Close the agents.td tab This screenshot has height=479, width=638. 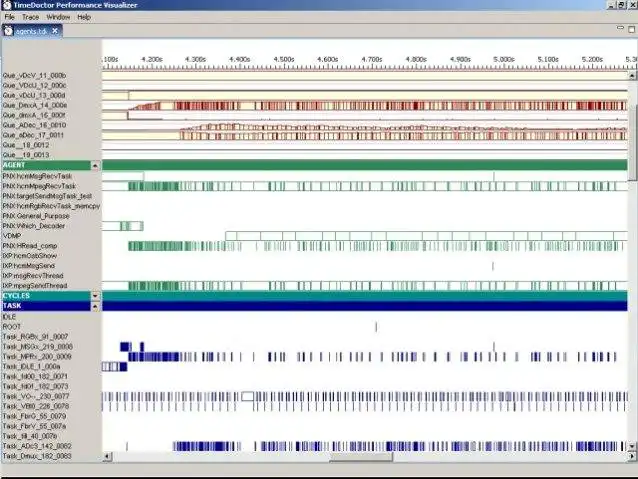55,31
